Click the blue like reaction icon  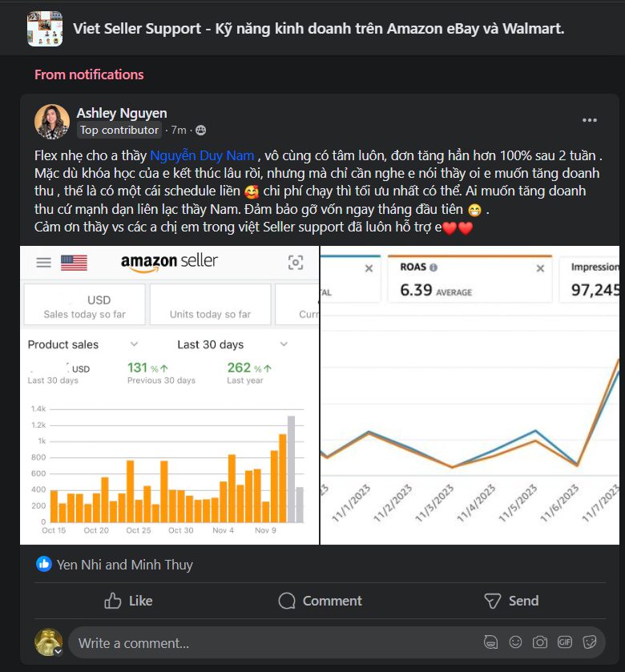44,565
